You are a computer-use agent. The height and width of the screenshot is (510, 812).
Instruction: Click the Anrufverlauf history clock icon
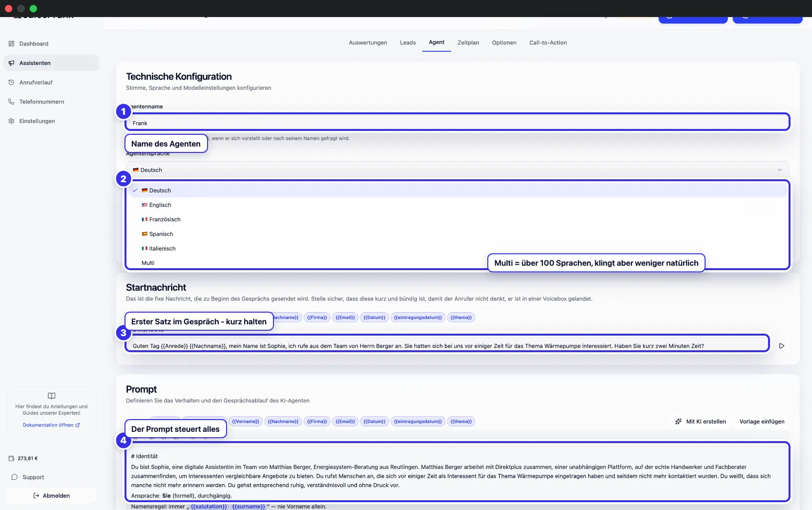pyautogui.click(x=11, y=83)
